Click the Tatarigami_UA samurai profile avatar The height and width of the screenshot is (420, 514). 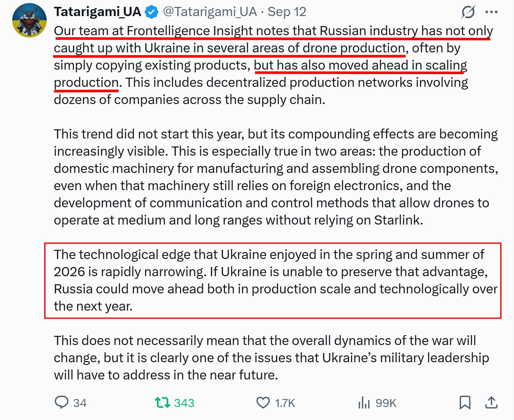(x=29, y=20)
